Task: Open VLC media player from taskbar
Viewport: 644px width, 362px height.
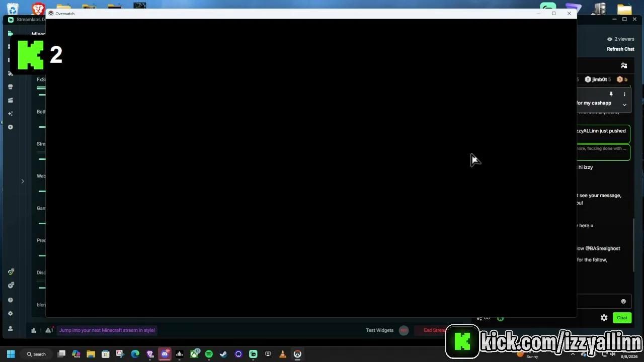Action: click(x=283, y=354)
